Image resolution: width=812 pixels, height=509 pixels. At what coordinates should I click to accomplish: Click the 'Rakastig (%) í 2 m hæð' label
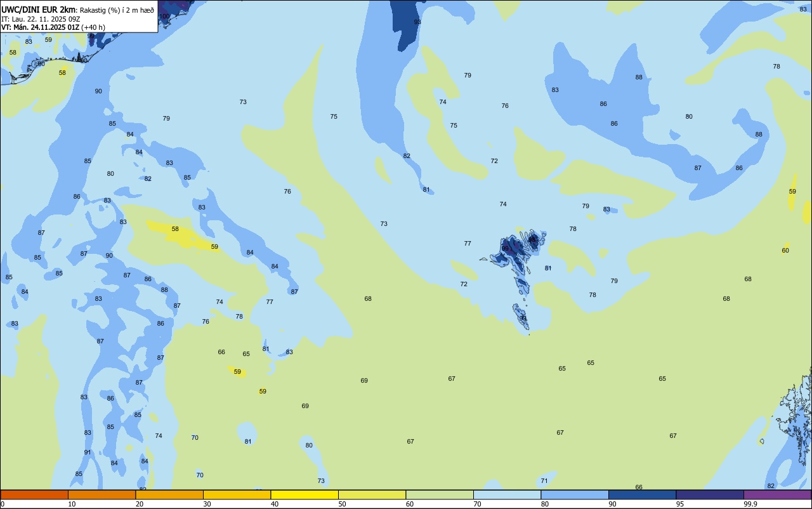pos(117,10)
